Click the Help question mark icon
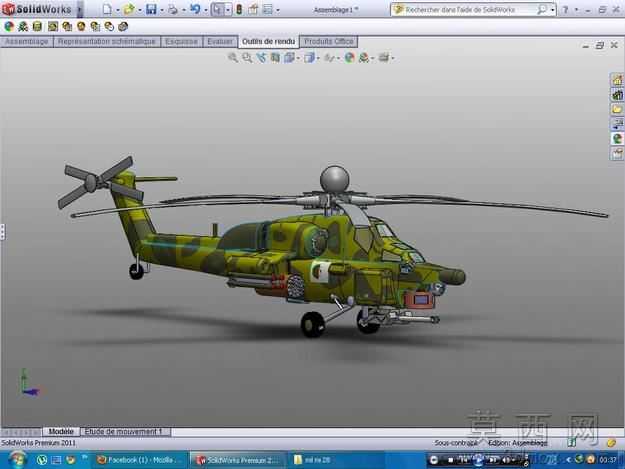This screenshot has height=469, width=625. click(x=565, y=10)
